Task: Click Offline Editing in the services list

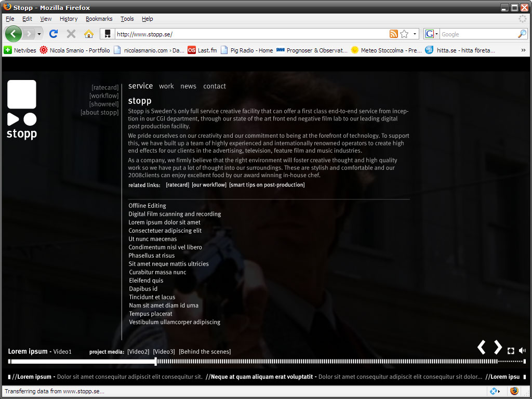Action: pos(147,206)
